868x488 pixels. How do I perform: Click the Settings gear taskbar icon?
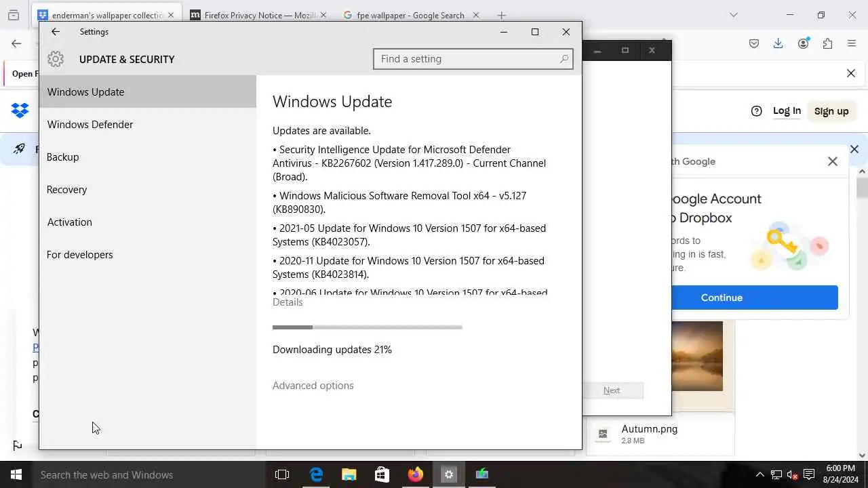point(449,474)
